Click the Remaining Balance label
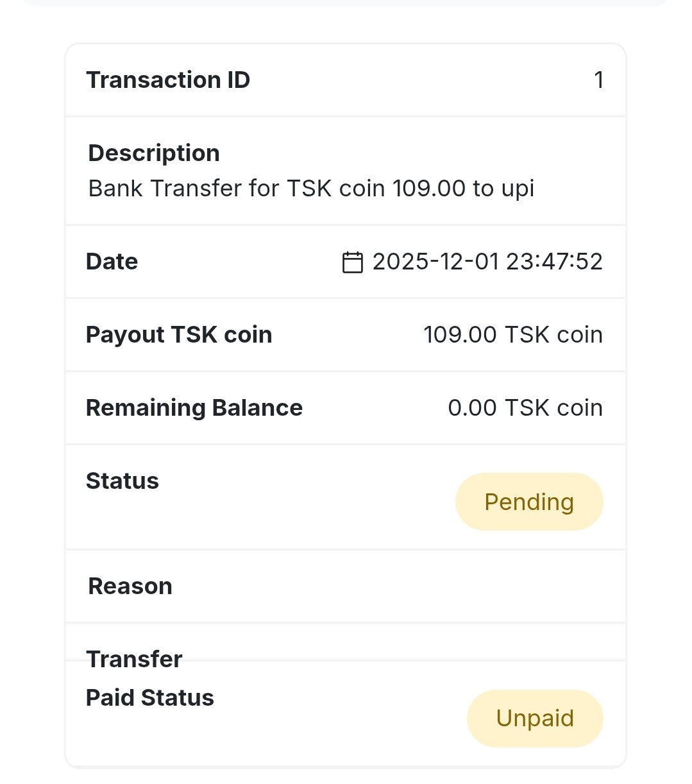 (194, 408)
